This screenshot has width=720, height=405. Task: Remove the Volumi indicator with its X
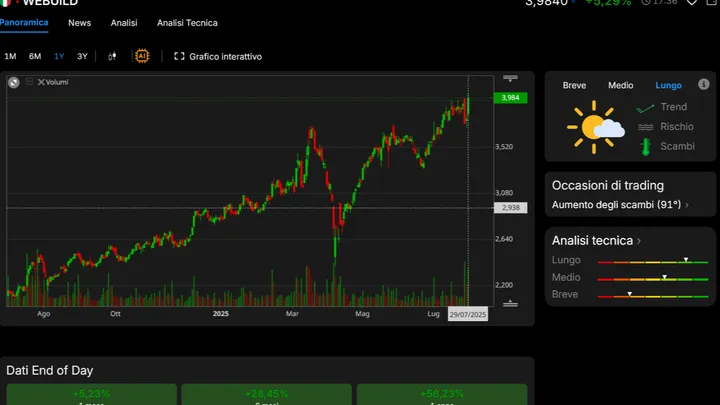[41, 82]
